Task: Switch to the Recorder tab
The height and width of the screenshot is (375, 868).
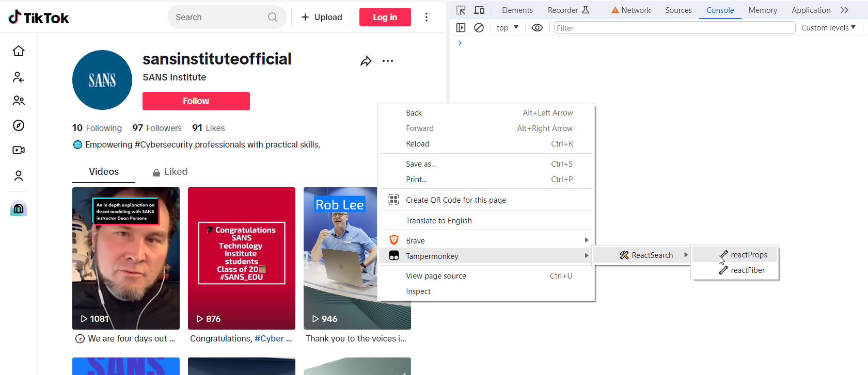Action: (x=569, y=10)
